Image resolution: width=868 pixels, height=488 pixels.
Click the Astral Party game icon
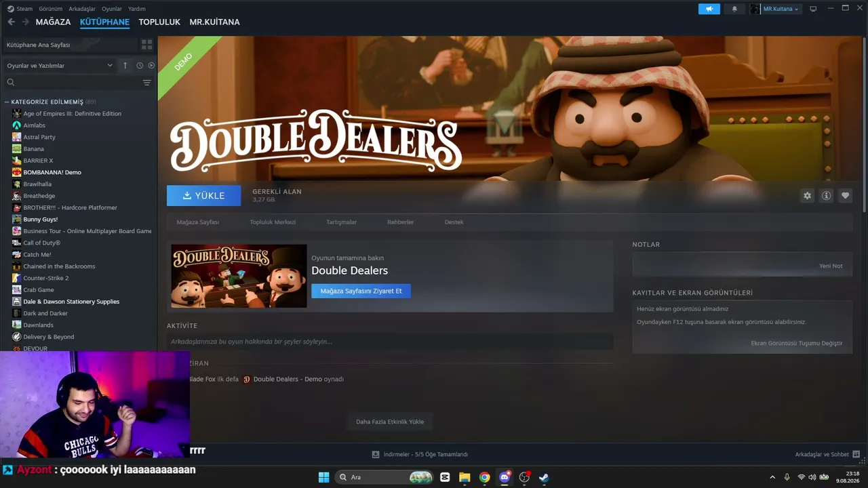[16, 137]
